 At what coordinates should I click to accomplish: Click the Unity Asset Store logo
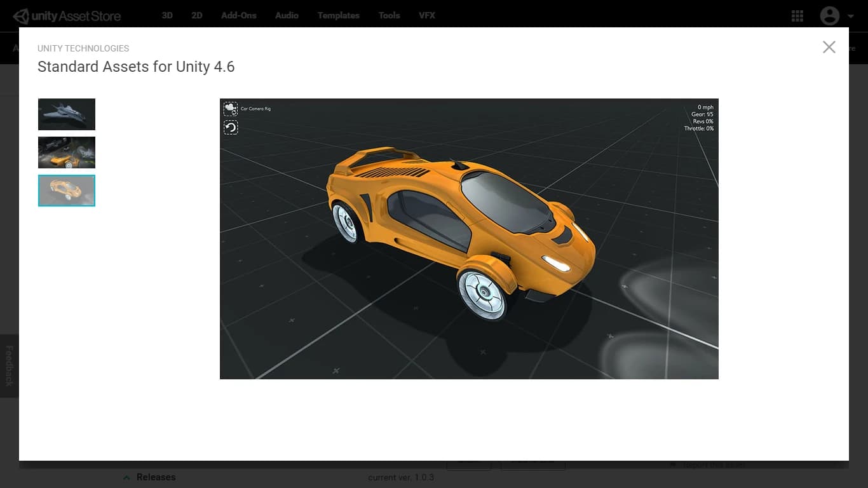67,16
